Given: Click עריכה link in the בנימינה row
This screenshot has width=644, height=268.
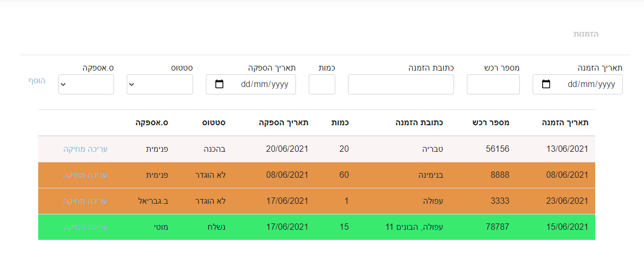Looking at the screenshot, I should pyautogui.click(x=98, y=175).
